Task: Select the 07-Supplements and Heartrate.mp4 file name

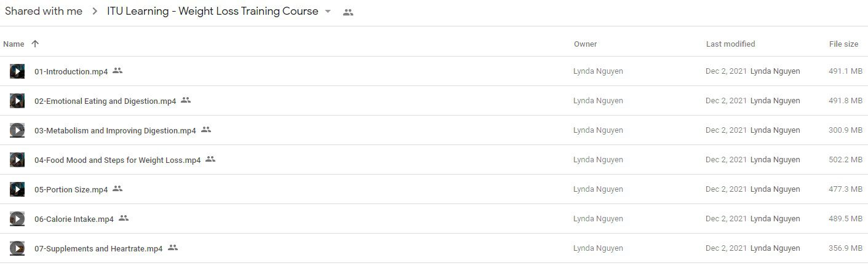Action: [98, 248]
